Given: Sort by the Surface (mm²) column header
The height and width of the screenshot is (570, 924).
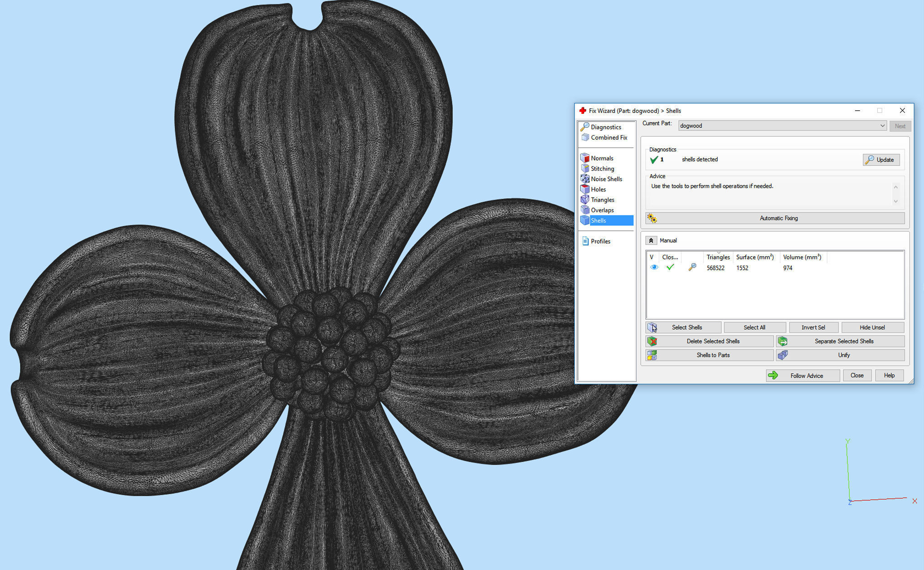Looking at the screenshot, I should pyautogui.click(x=755, y=257).
